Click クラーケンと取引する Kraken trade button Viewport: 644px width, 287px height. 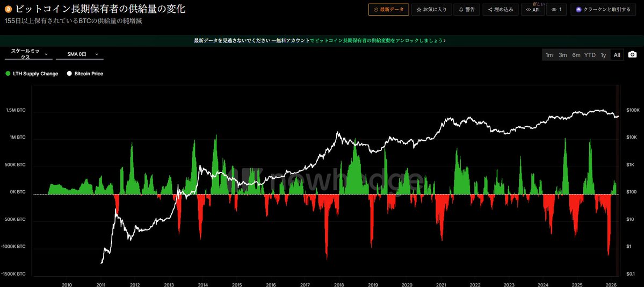603,10
